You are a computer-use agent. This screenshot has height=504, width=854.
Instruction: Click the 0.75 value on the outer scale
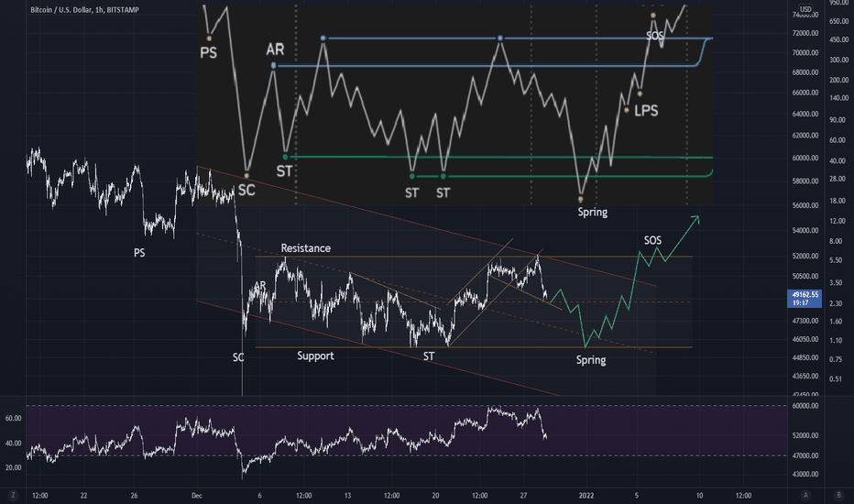pyautogui.click(x=836, y=360)
